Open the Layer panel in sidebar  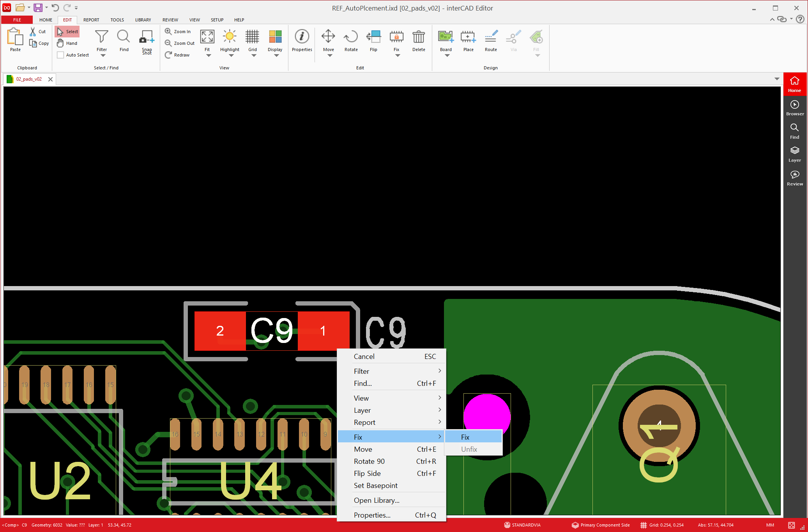pyautogui.click(x=794, y=154)
